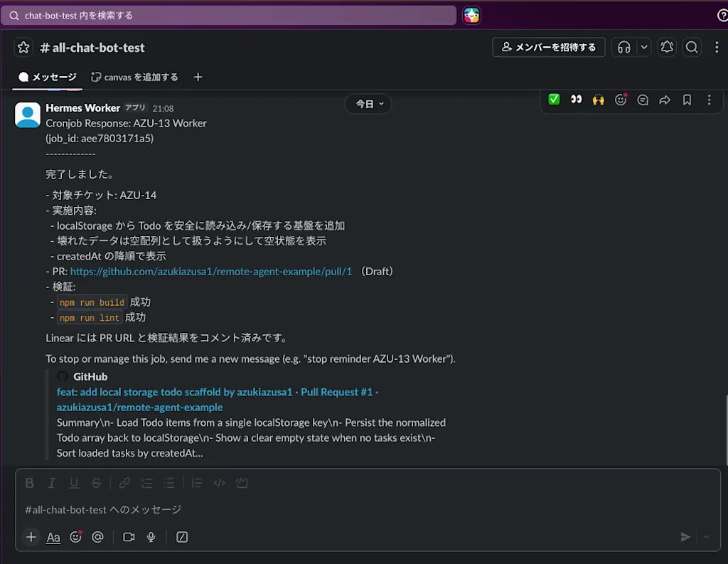Search in channel with magnifier icon
The image size is (728, 564).
(692, 48)
